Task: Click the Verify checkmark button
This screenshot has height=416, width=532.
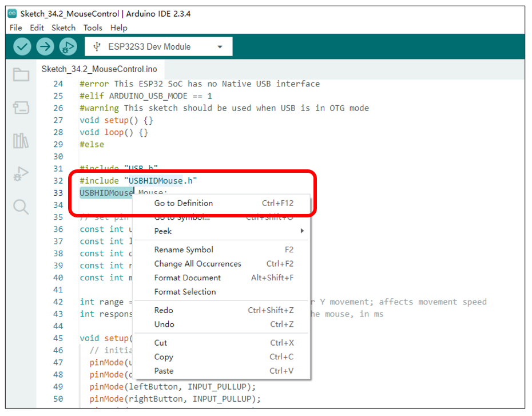Action: click(22, 46)
